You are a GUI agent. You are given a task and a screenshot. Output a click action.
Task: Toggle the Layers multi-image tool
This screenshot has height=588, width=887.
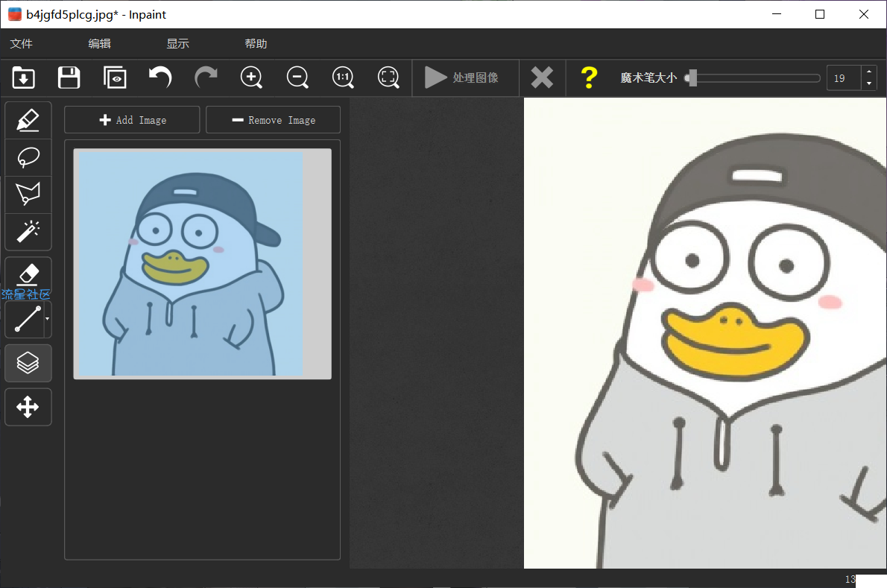tap(28, 363)
